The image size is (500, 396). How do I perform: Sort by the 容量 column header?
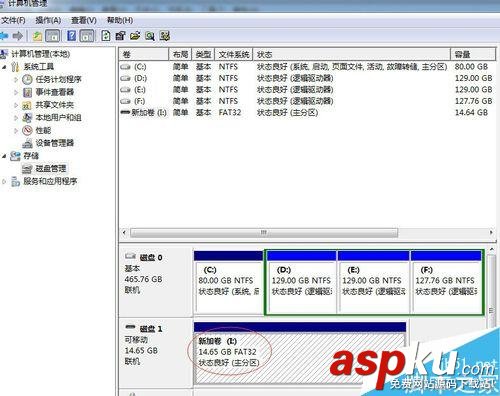click(x=473, y=54)
